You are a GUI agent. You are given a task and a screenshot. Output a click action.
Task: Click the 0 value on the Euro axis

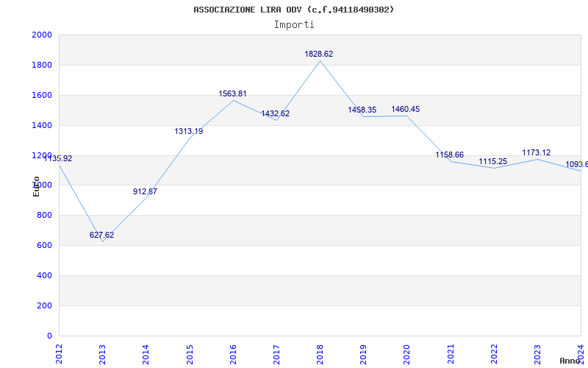click(x=50, y=336)
